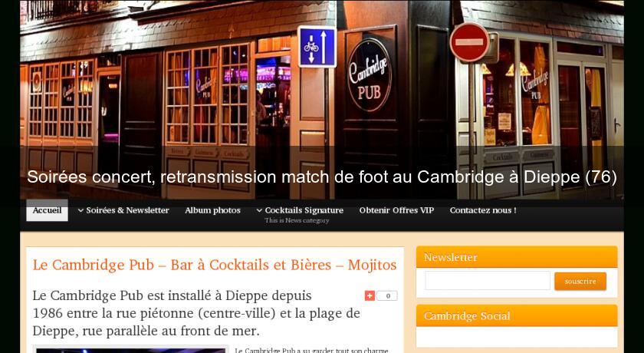Screen dimensions: 644x353
Task: Click the Soirées concert banner caption text
Action: click(321, 176)
